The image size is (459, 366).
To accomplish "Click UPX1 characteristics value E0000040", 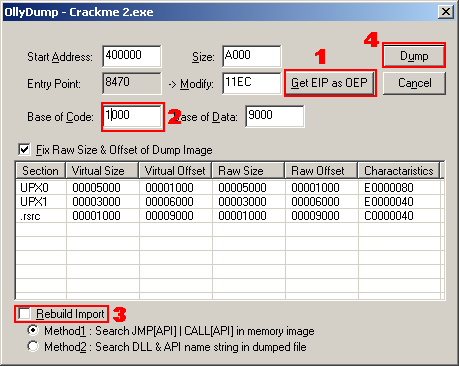I will coord(389,202).
